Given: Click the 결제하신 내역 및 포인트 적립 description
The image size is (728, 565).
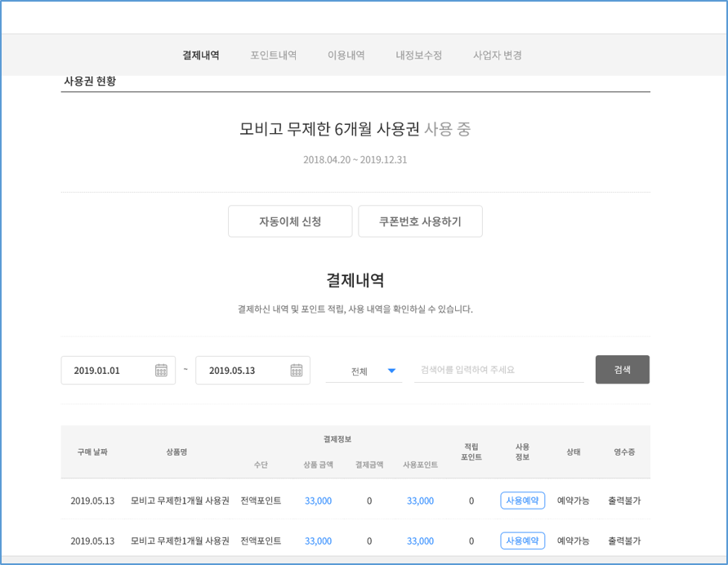Looking at the screenshot, I should (355, 309).
